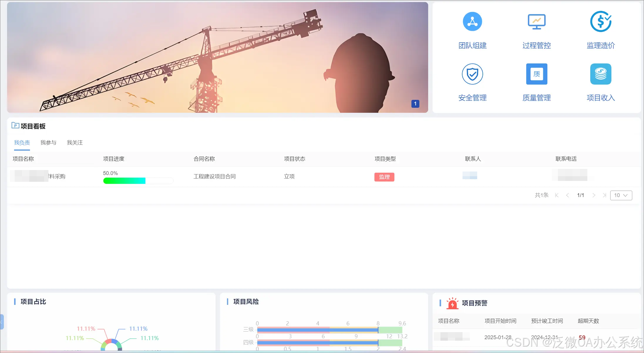644x353 pixels.
Task: Open the 安全管理 safety shield icon
Action: (x=472, y=74)
